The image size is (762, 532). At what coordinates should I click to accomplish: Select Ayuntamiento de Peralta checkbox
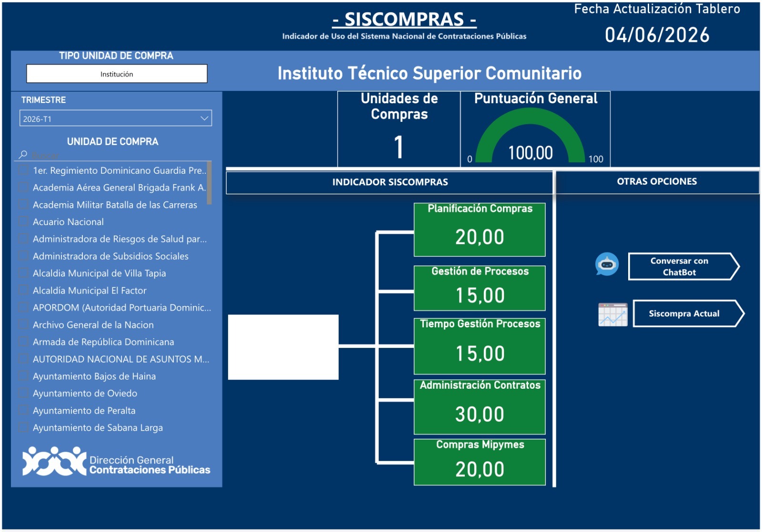point(23,410)
